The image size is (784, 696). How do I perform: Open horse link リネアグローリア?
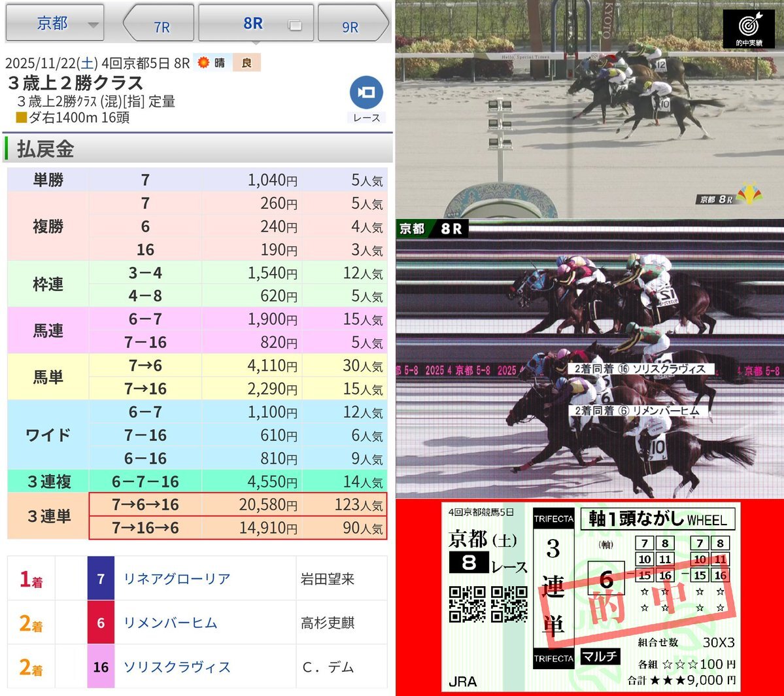(x=177, y=579)
